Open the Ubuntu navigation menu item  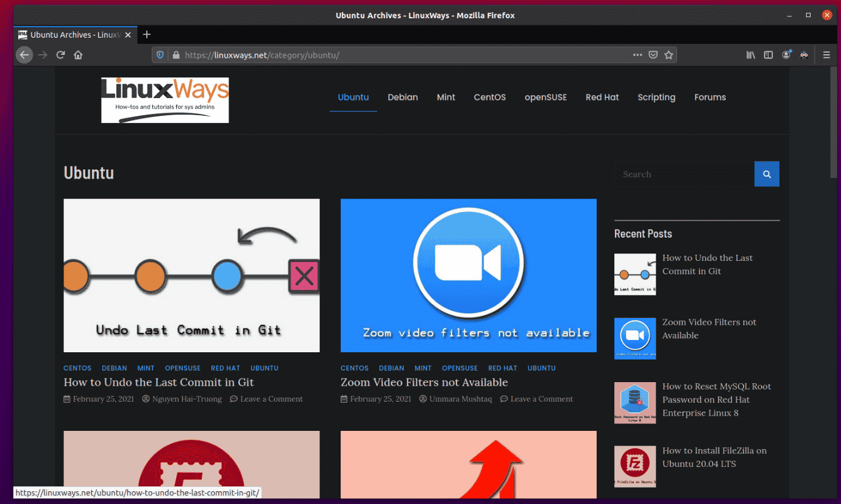pos(353,97)
